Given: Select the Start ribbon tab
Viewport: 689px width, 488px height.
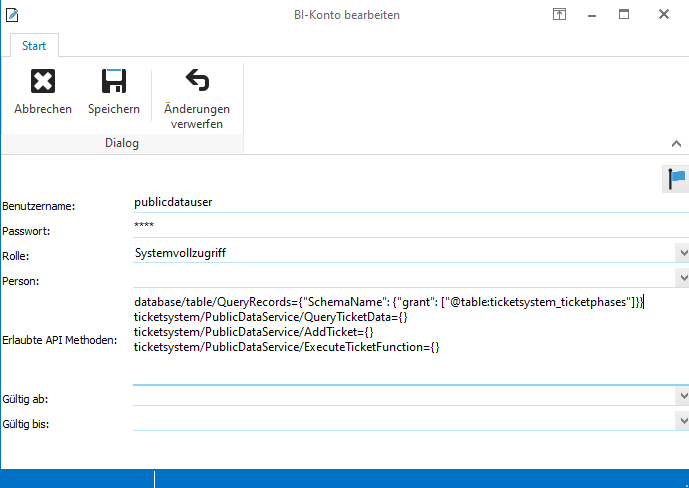Looking at the screenshot, I should [x=34, y=46].
